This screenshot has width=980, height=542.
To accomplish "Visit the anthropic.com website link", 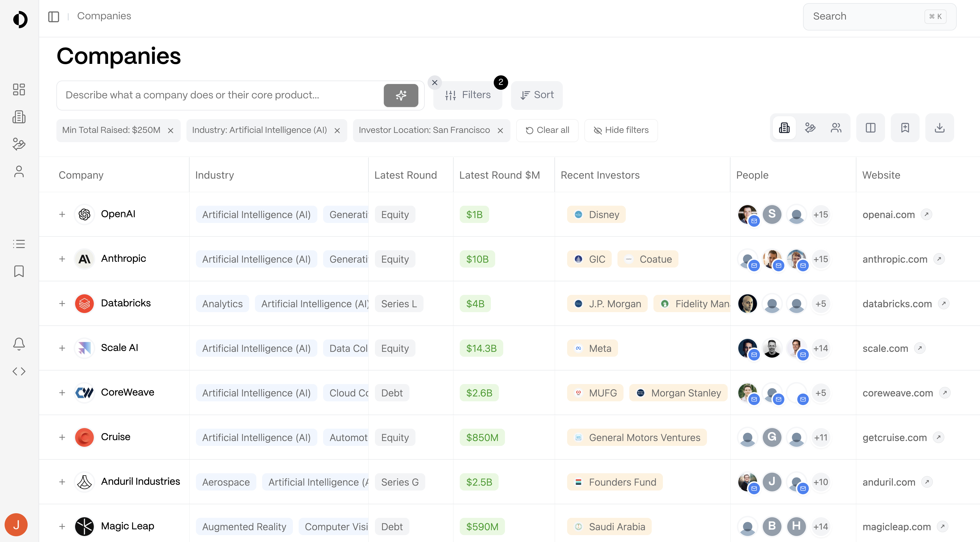I will (895, 259).
